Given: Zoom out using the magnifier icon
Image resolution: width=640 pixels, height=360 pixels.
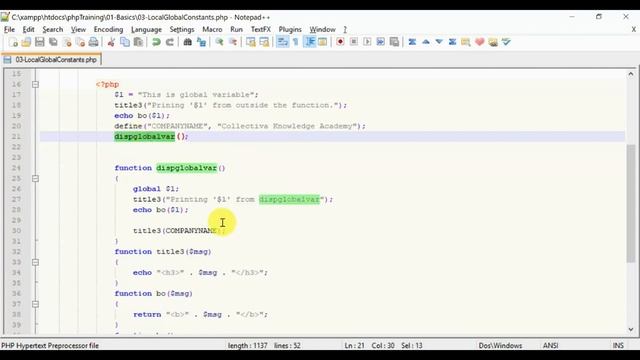Looking at the screenshot, I should [233, 42].
